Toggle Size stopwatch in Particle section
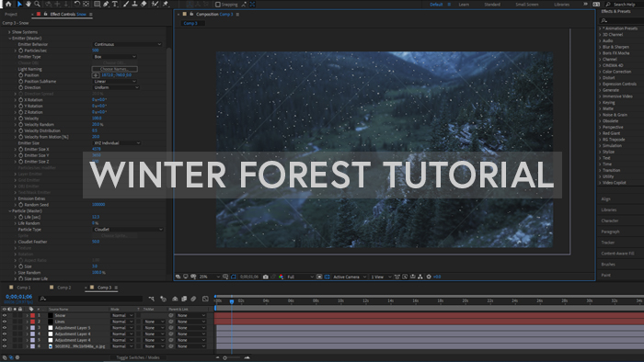This screenshot has height=362, width=644. pyautogui.click(x=20, y=266)
